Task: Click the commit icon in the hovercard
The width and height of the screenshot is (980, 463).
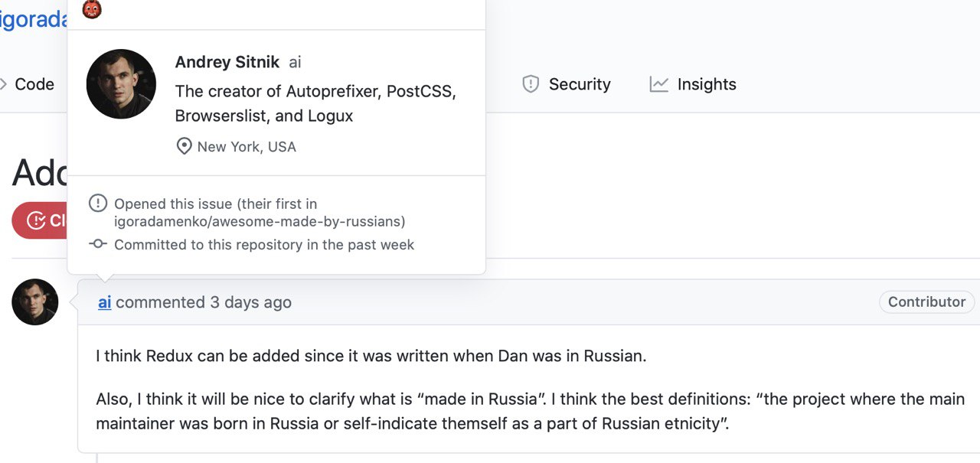Action: tap(98, 244)
